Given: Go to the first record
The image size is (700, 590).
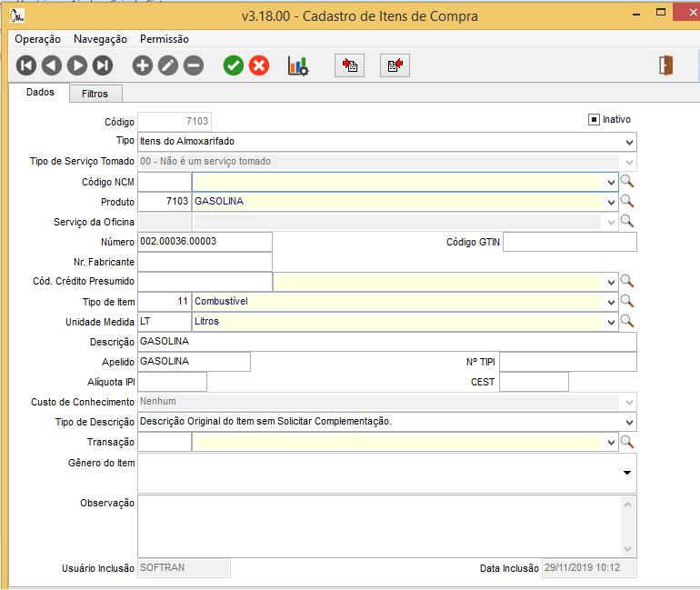Looking at the screenshot, I should (x=26, y=65).
